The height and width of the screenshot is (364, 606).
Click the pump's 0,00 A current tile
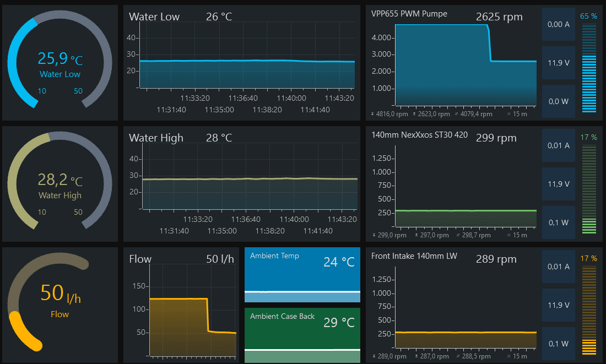(558, 24)
